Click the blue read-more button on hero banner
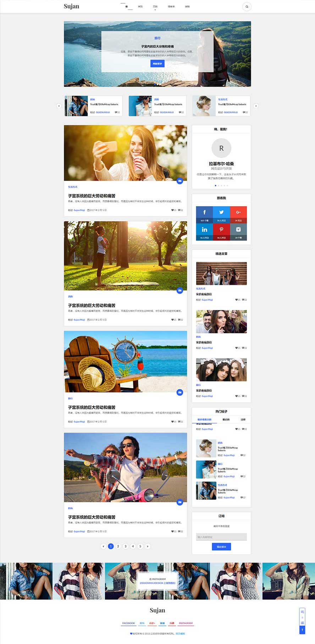315x644 pixels. coord(157,64)
